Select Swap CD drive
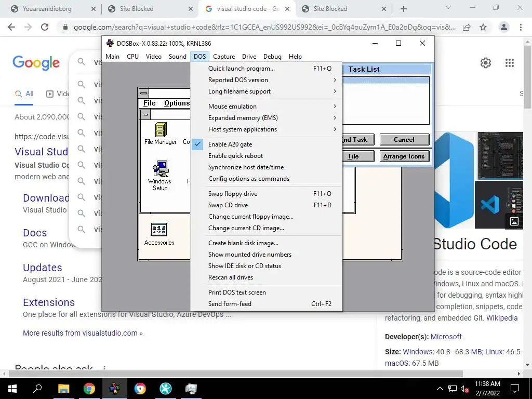 point(267,205)
